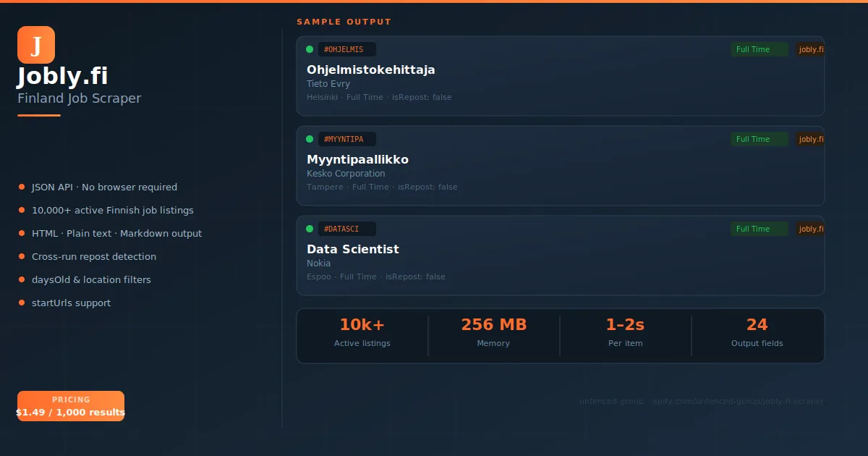Click the Nokia company name
The height and width of the screenshot is (456, 868).
point(319,263)
